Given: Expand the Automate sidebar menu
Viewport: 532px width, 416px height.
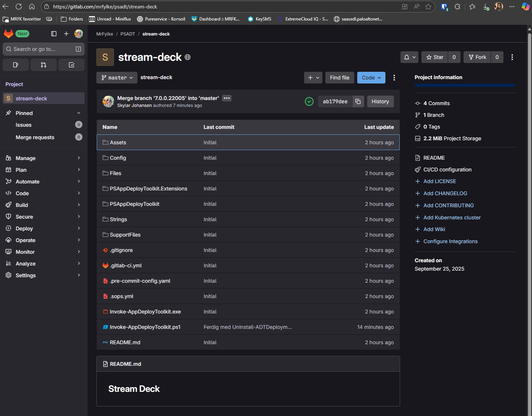Looking at the screenshot, I should [x=44, y=182].
